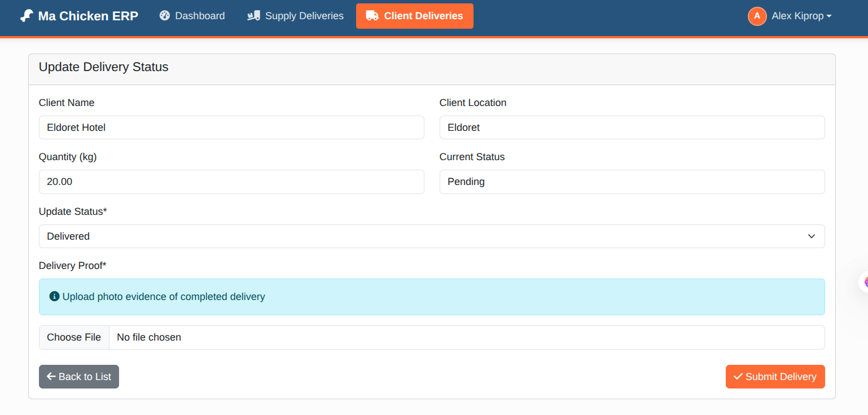This screenshot has width=868, height=415.
Task: Click the Quantity field showing 20.00
Action: tap(231, 182)
